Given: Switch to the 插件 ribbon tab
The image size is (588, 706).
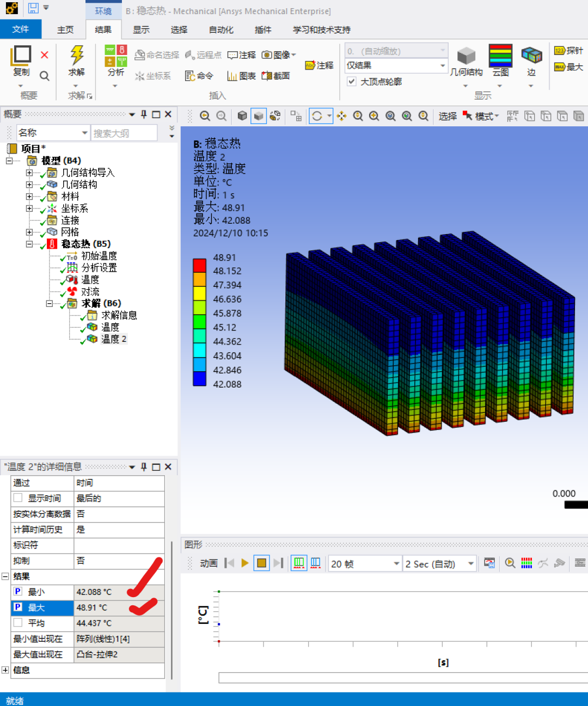Looking at the screenshot, I should [263, 30].
